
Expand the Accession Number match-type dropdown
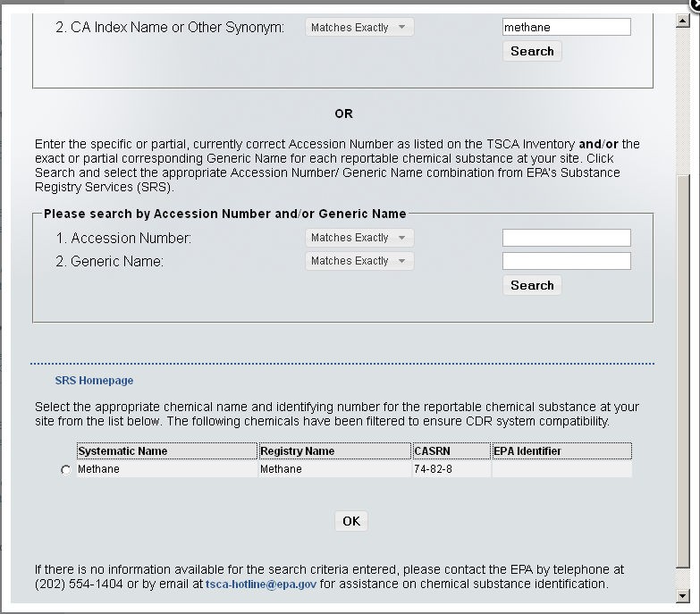pos(358,238)
